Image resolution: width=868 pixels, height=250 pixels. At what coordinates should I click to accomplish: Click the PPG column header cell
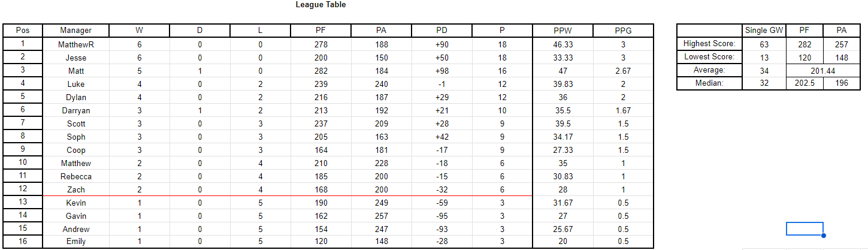[x=623, y=31]
